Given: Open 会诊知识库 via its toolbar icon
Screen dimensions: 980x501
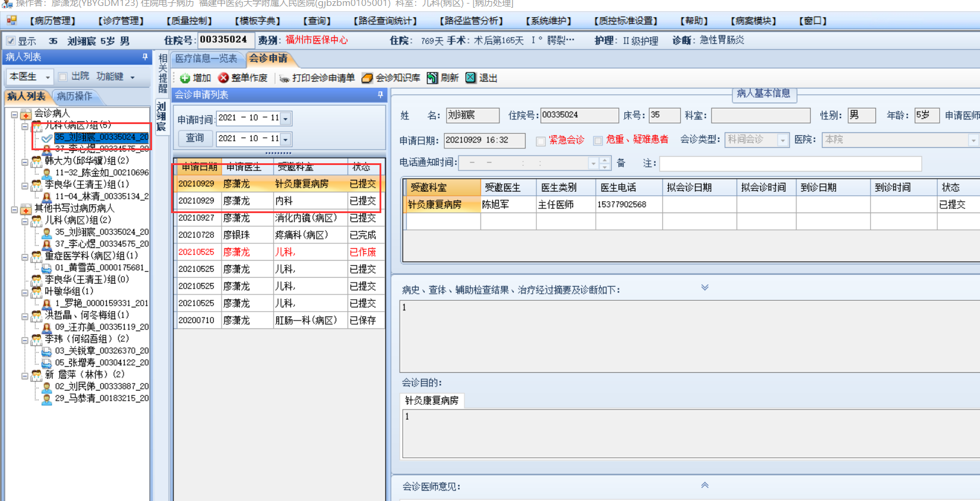Looking at the screenshot, I should click(367, 78).
